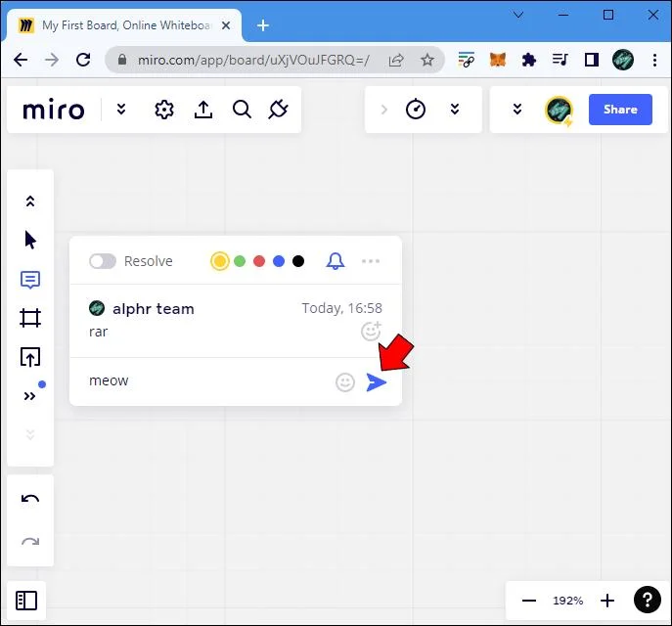Open Chrome side panel icon

click(592, 60)
